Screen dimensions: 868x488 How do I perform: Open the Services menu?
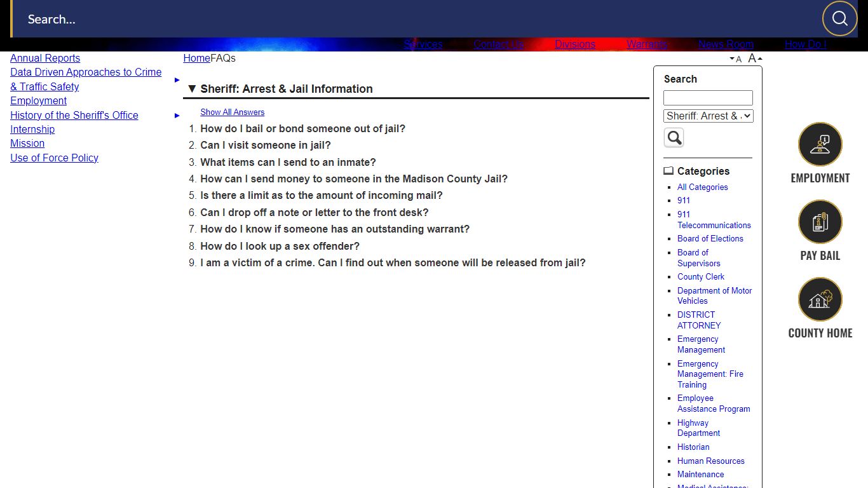click(423, 44)
